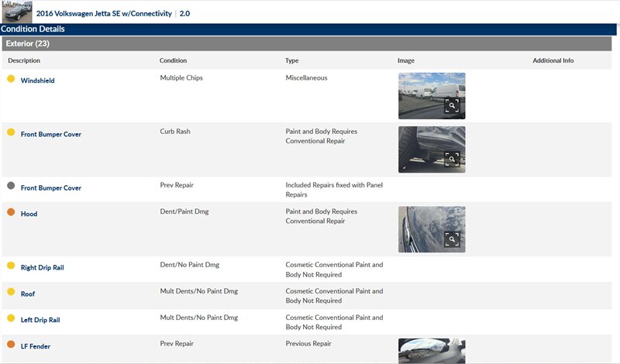The height and width of the screenshot is (364, 620).
Task: View the LF Fender damage photo
Action: click(x=431, y=351)
